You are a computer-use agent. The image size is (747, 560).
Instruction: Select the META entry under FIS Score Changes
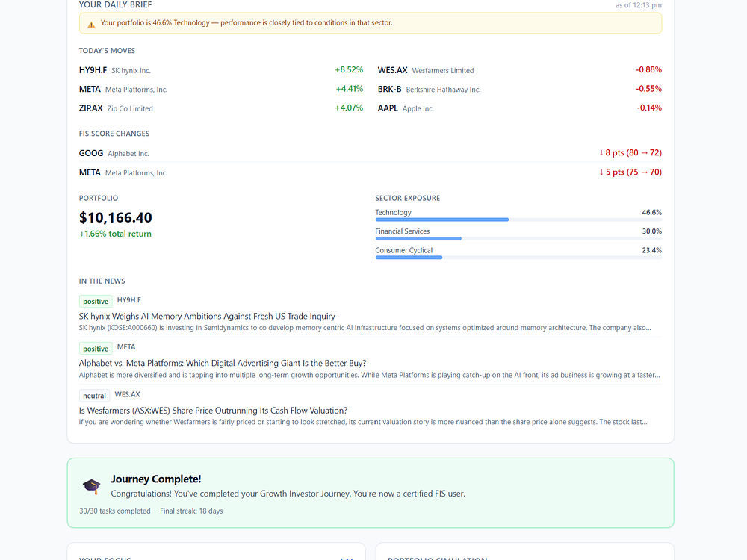pos(371,172)
